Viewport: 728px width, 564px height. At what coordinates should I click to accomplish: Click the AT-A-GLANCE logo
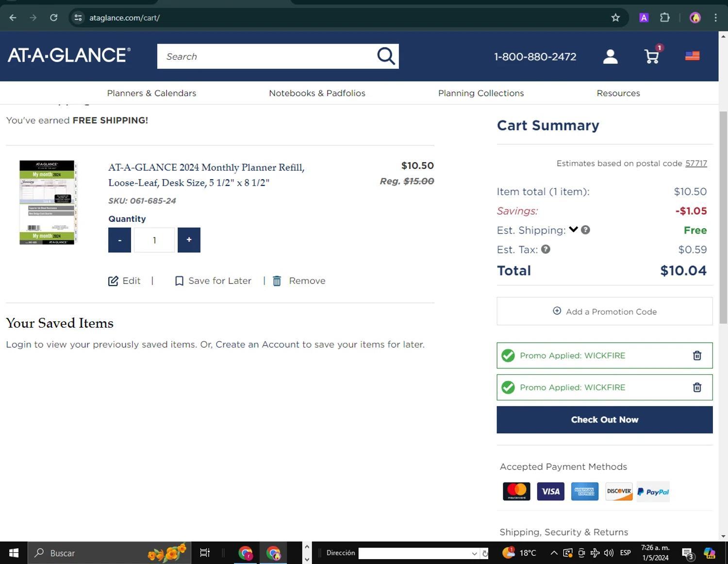pos(69,55)
